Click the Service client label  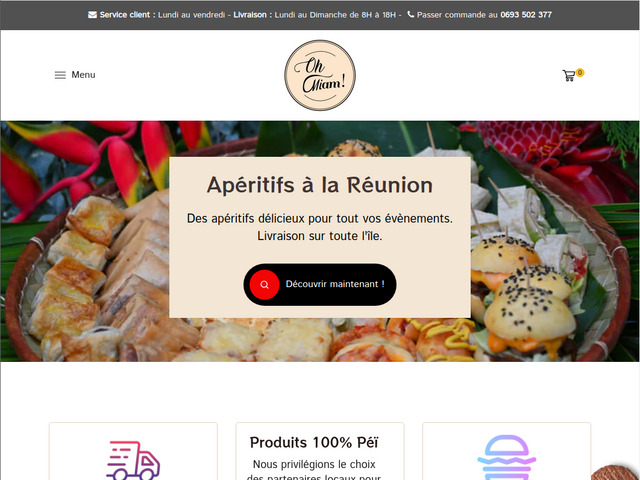point(125,15)
